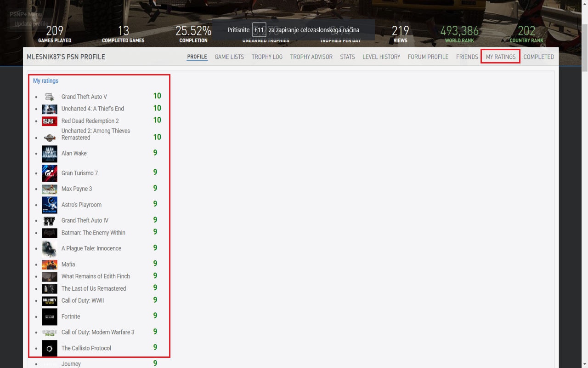Click the 209 Games Played stat
Screen dimensions: 588x368
55,34
